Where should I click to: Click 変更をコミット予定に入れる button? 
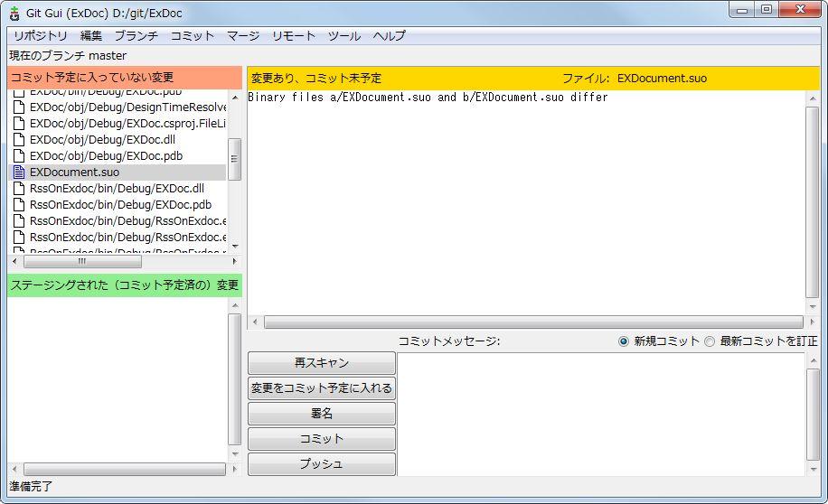(x=322, y=388)
